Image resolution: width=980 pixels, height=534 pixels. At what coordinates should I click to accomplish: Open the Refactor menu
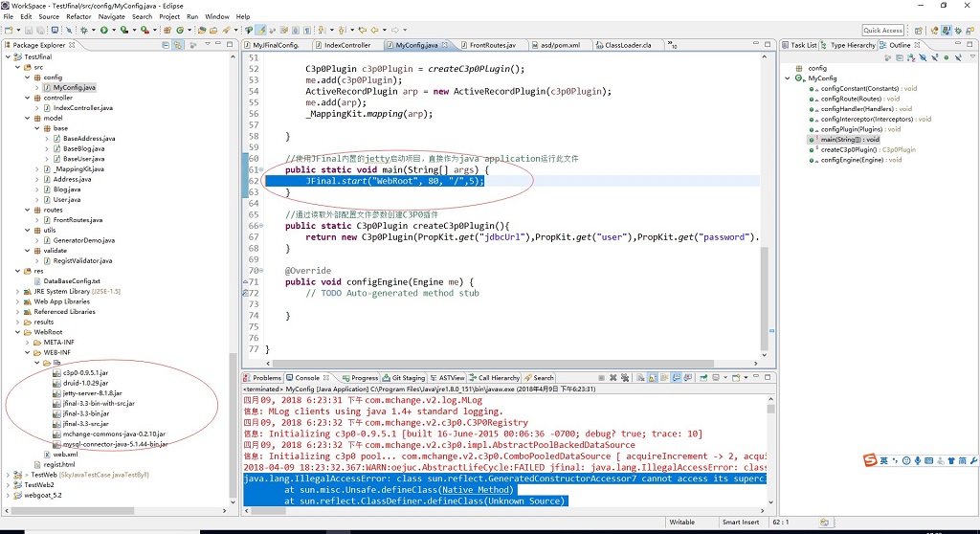(x=78, y=17)
